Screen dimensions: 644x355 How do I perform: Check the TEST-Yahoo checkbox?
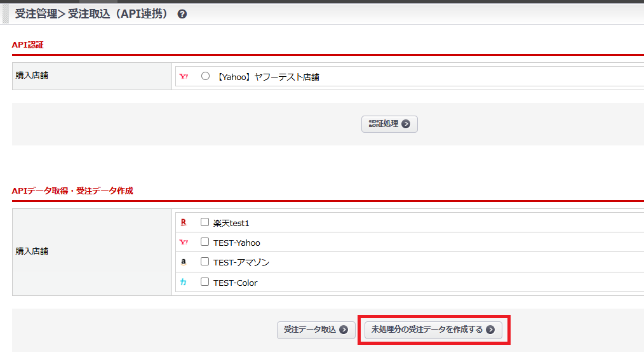click(205, 242)
